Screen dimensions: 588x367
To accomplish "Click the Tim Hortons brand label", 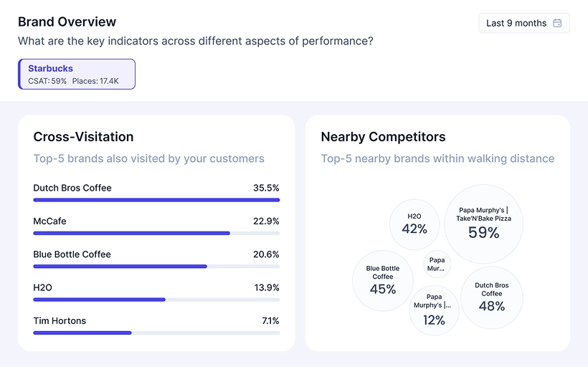I will [60, 320].
